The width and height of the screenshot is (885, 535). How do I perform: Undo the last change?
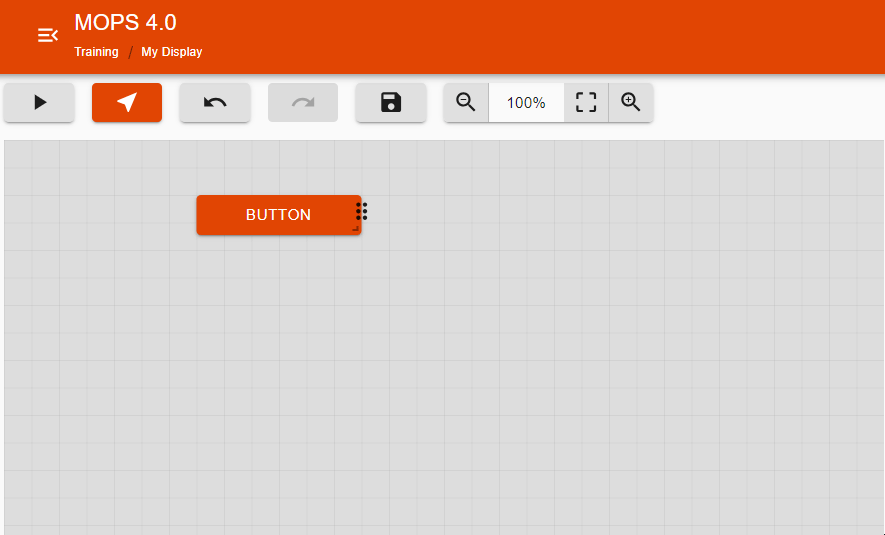215,102
